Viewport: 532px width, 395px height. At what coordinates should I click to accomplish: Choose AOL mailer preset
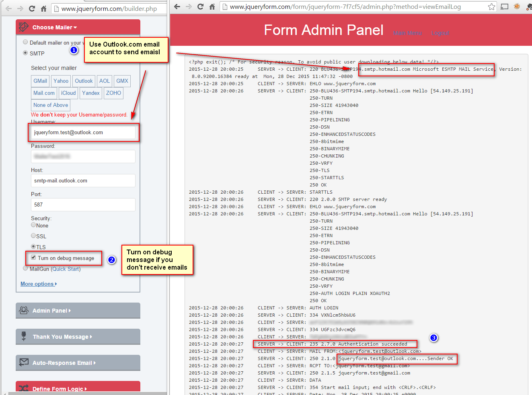[105, 81]
